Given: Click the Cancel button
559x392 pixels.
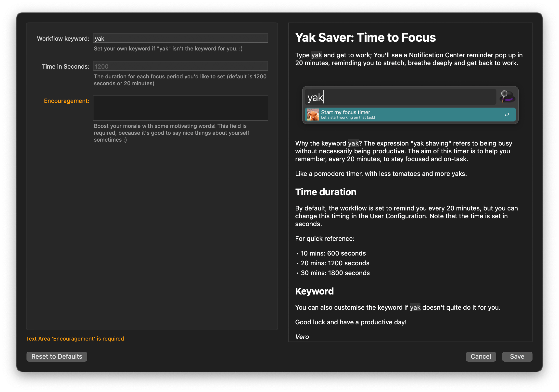Looking at the screenshot, I should pos(481,356).
